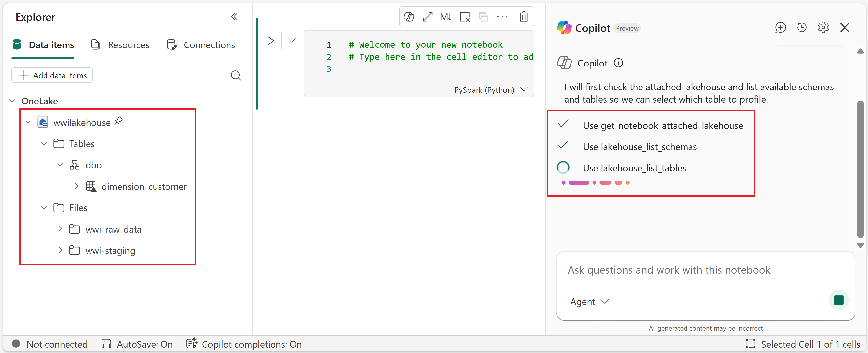Open run options dropdown beside play button

[292, 41]
